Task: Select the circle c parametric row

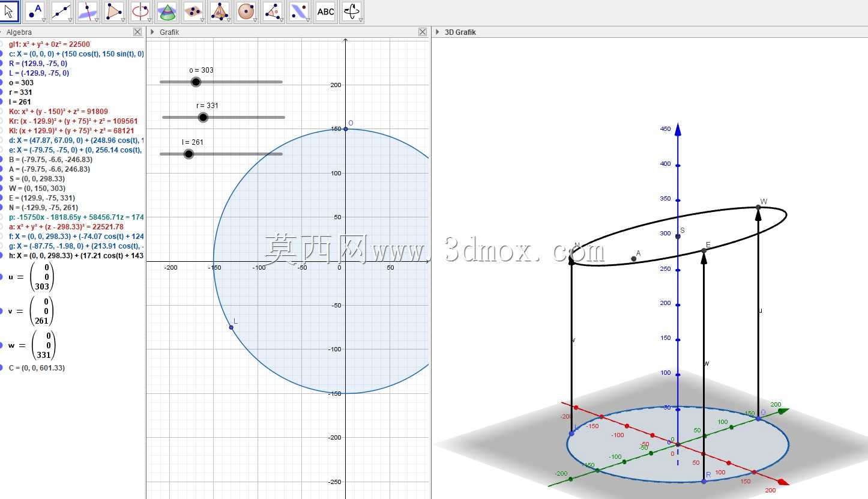Action: pos(76,53)
